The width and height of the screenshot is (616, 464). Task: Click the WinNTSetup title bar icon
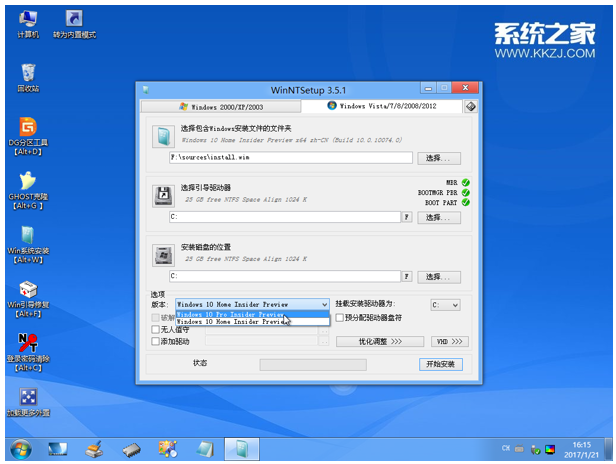tap(146, 90)
